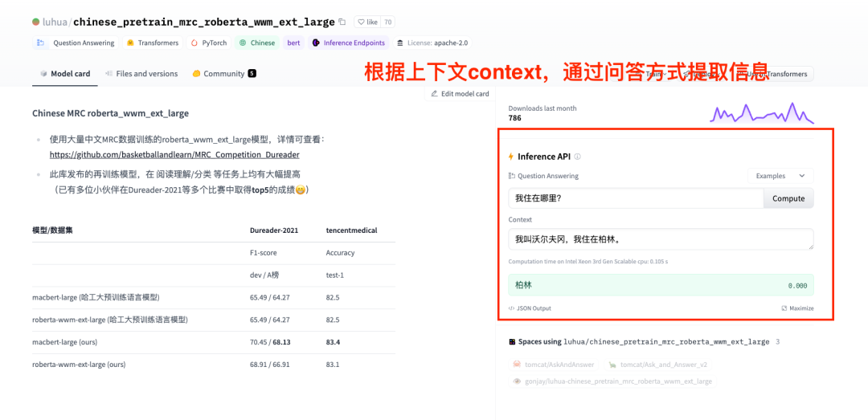Click the question input field 我住在哪里?
The height and width of the screenshot is (420, 868).
[x=636, y=198]
